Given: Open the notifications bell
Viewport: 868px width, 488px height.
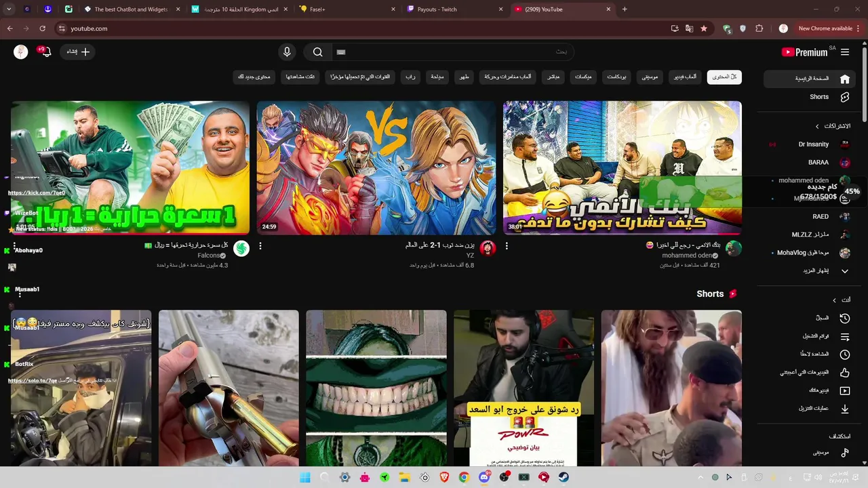Looking at the screenshot, I should pos(45,52).
